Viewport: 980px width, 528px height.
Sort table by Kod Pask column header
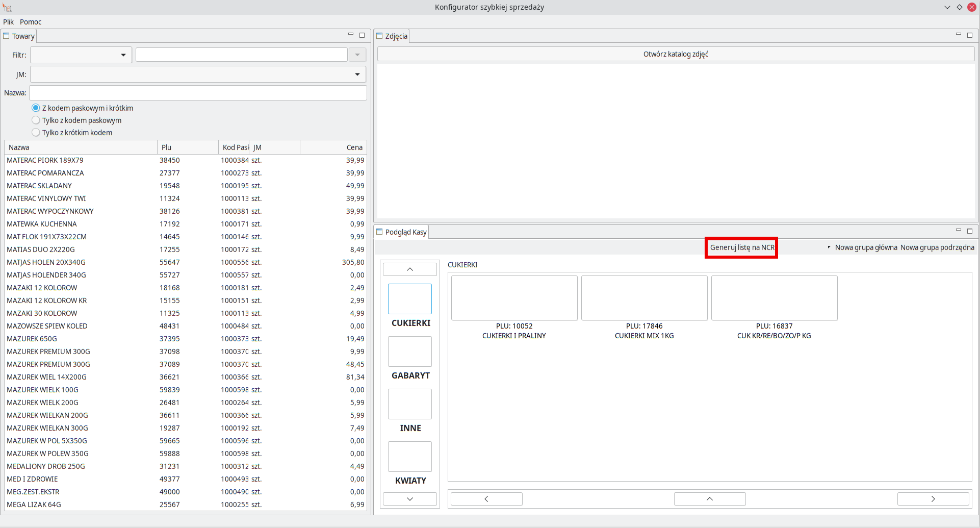234,147
